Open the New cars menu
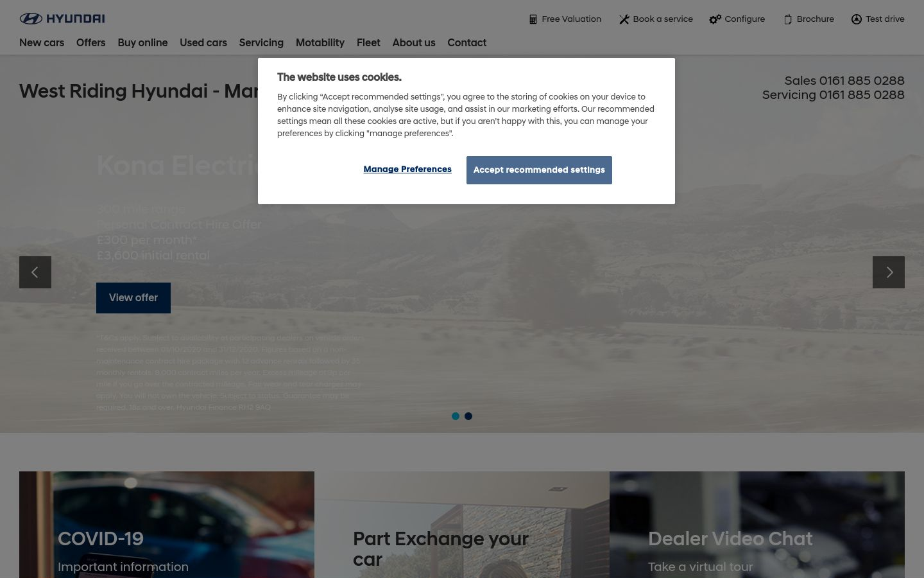Viewport: 924px width, 578px height. 42,42
